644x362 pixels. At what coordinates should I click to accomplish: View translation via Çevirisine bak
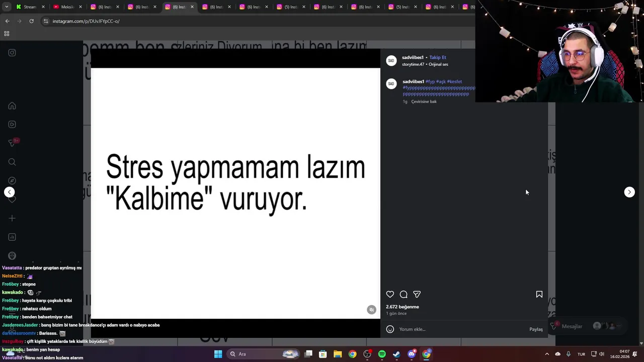point(424,102)
